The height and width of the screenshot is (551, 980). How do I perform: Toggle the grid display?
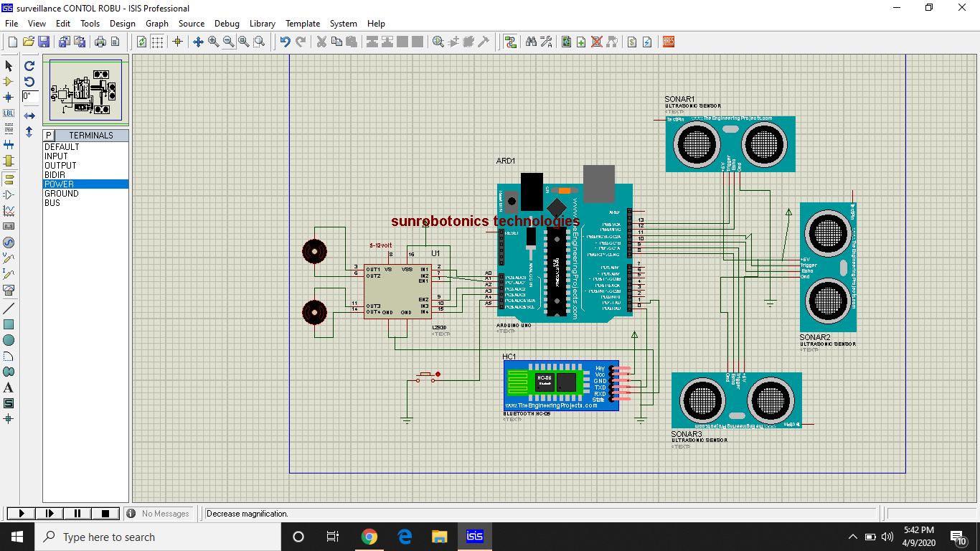[x=157, y=42]
